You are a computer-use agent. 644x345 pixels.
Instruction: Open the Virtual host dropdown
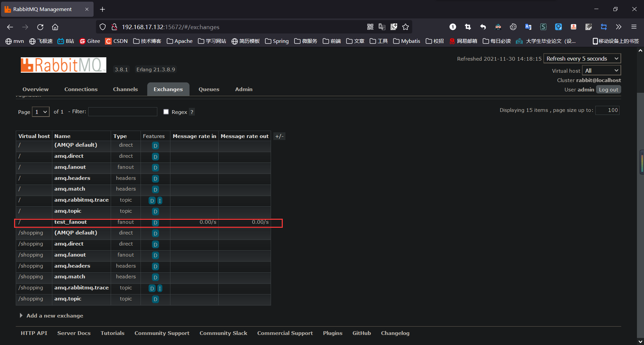(x=601, y=70)
